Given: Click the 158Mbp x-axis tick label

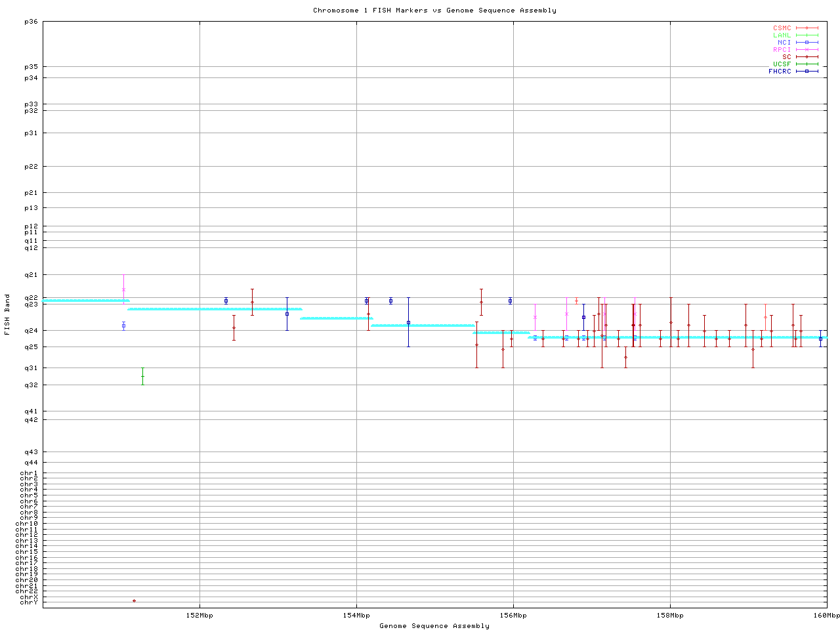Looking at the screenshot, I should [x=670, y=616].
